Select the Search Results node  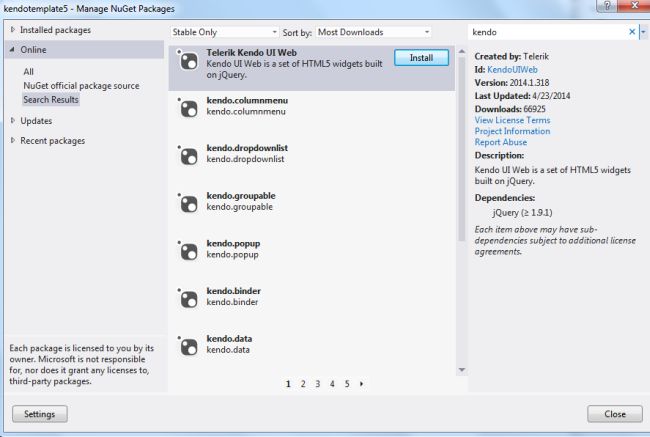pos(51,100)
